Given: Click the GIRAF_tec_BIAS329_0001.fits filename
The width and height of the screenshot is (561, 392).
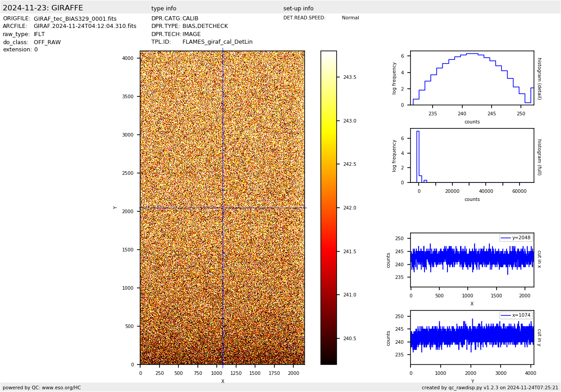Looking at the screenshot, I should (x=75, y=19).
